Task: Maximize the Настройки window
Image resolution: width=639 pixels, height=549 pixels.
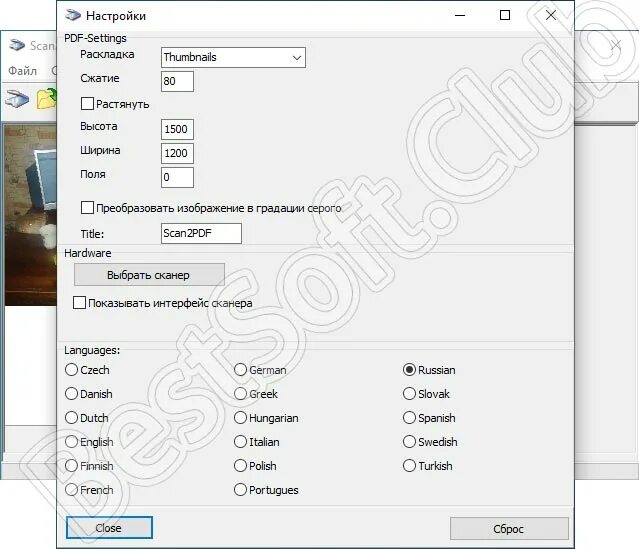Action: tap(505, 15)
